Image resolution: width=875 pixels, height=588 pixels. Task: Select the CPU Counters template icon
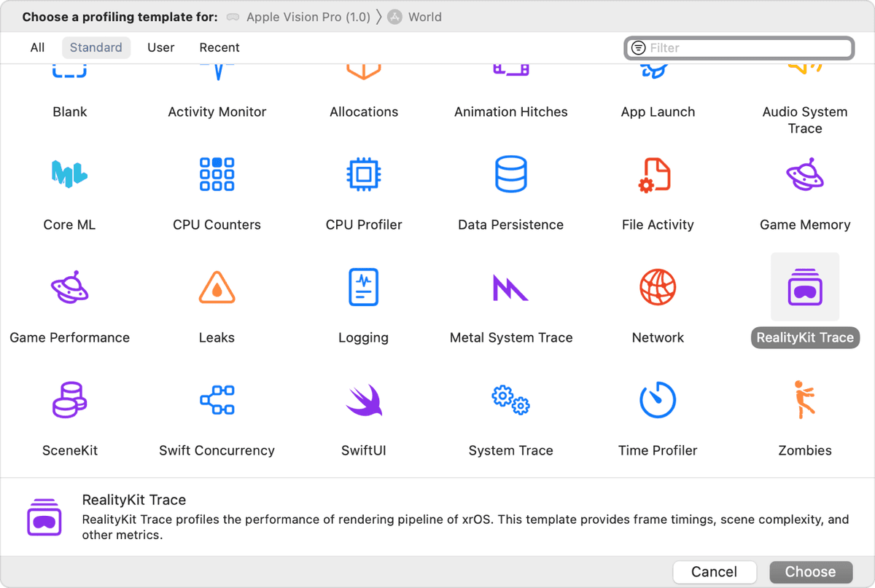pos(217,174)
